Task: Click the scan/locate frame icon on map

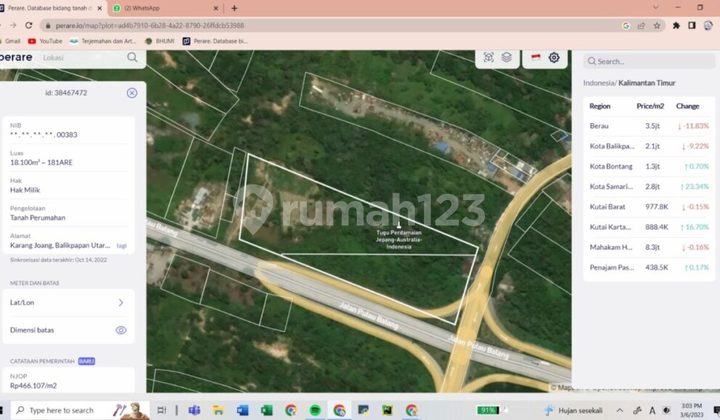Action: [488, 58]
